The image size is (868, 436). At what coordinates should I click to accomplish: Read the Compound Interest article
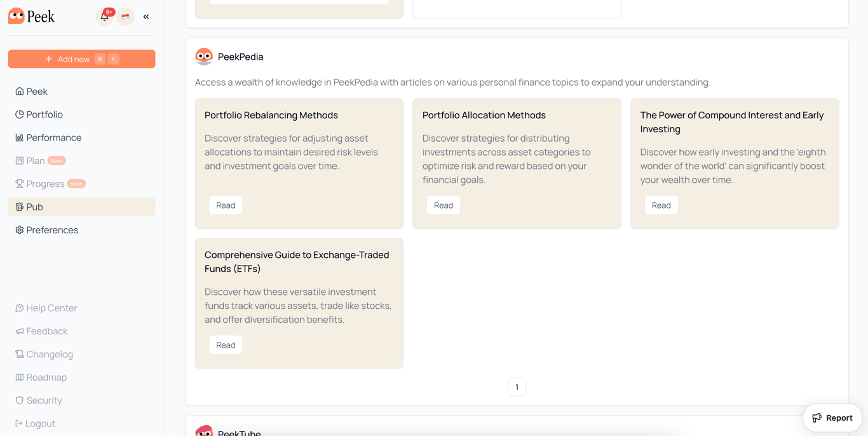pos(661,205)
